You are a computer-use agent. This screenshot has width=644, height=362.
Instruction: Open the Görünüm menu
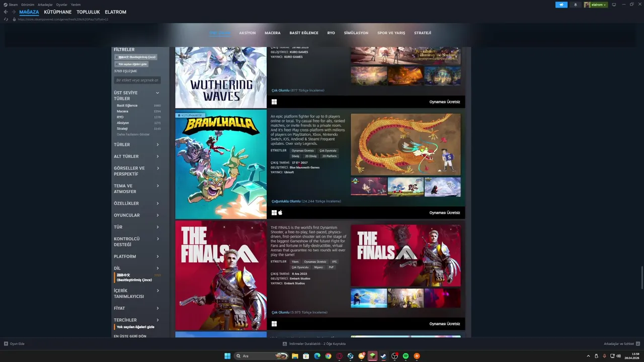pyautogui.click(x=28, y=5)
